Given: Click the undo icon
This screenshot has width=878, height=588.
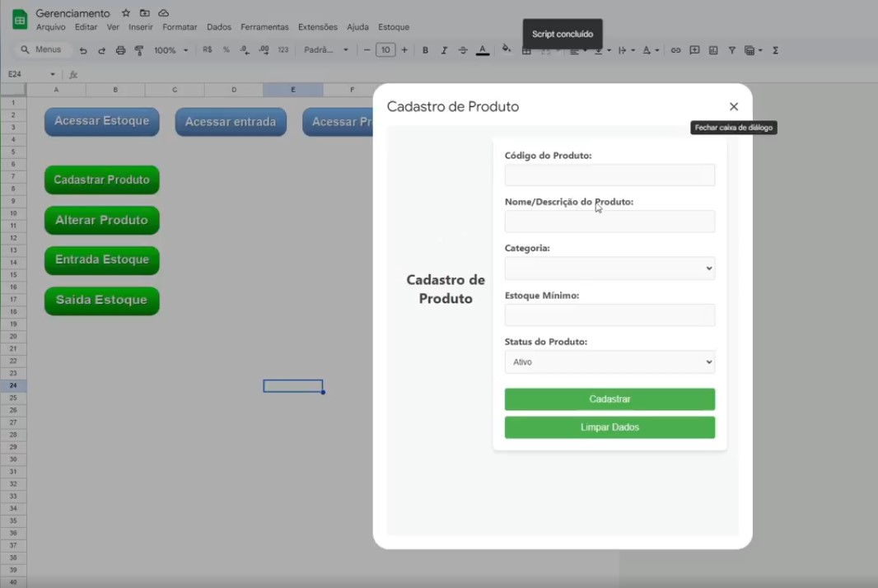Looking at the screenshot, I should [83, 50].
